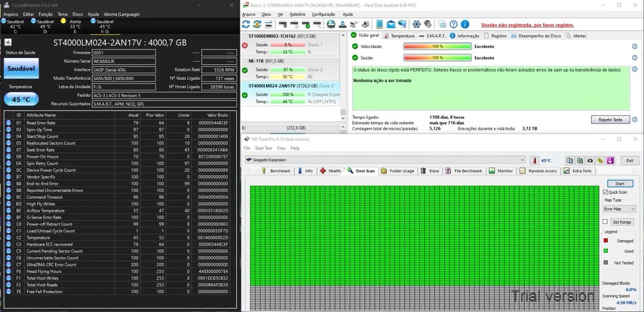Click the Repetir Teste button

(x=610, y=120)
